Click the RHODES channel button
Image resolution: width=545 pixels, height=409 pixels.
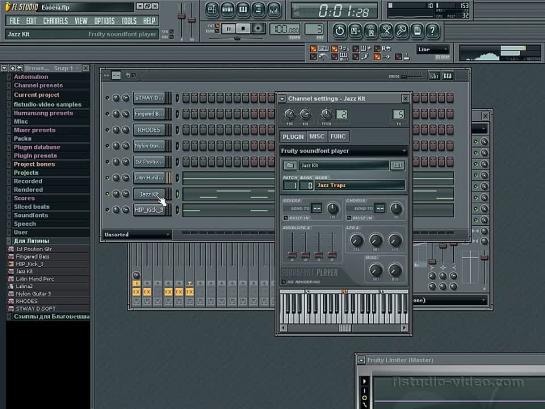149,130
